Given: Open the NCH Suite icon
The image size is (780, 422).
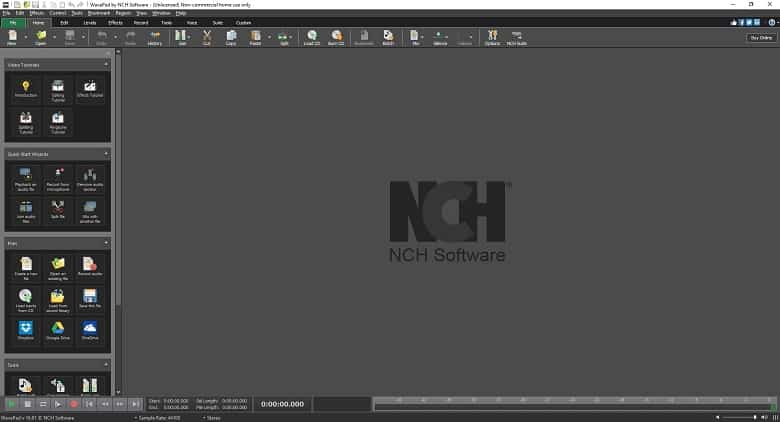Looking at the screenshot, I should tap(517, 37).
